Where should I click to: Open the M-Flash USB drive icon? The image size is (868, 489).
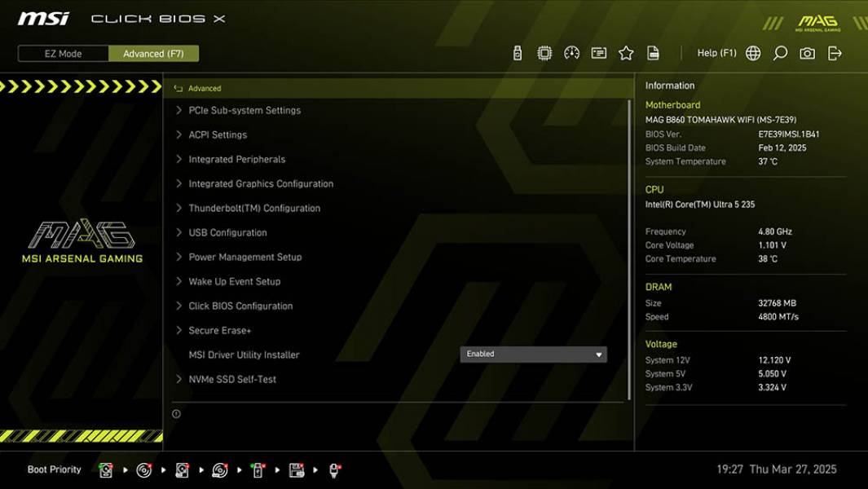pyautogui.click(x=517, y=53)
